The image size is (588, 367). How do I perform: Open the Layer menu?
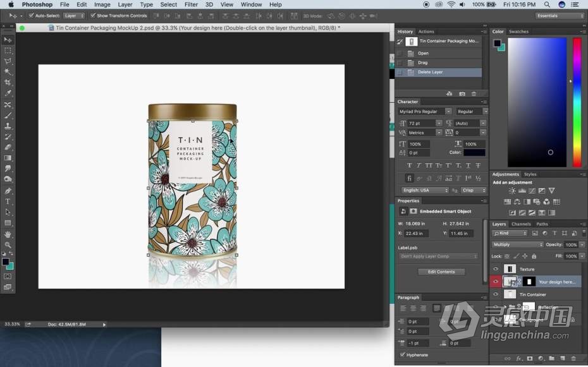[125, 4]
